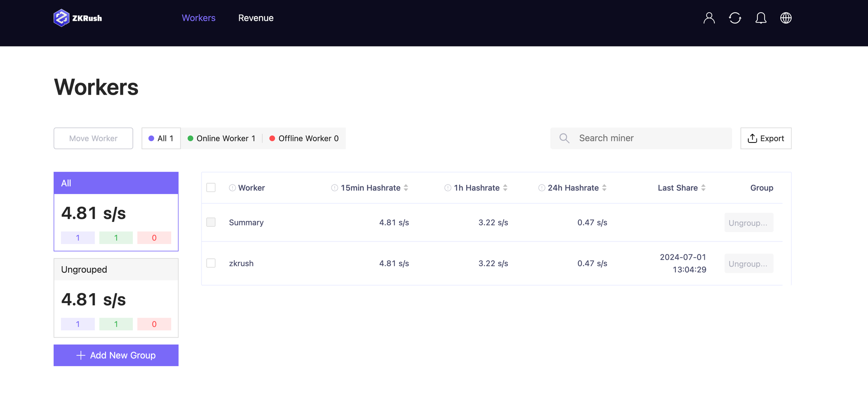Filter by Online Worker tab

[x=221, y=139]
